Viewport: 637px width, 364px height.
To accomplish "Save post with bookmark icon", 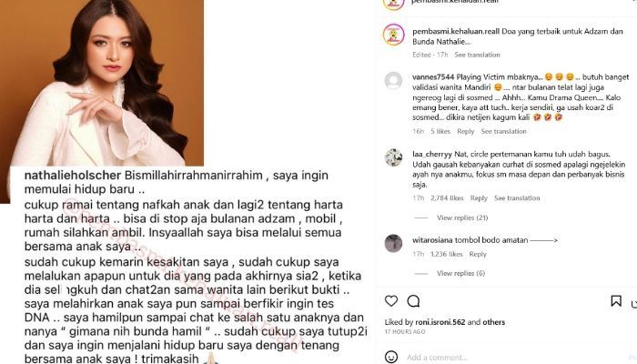I will (616, 300).
